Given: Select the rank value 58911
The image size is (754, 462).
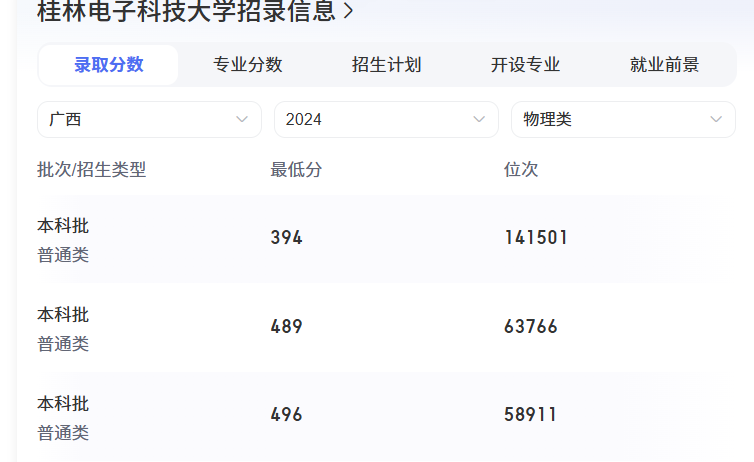Looking at the screenshot, I should coord(530,414).
